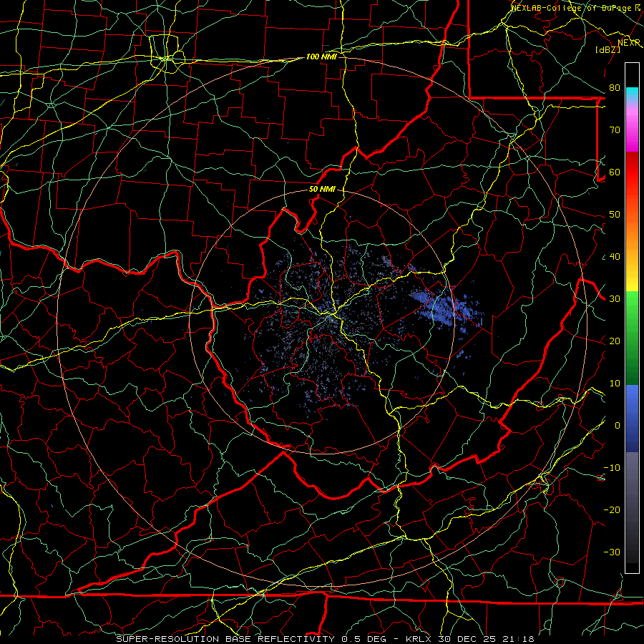Viewport: 644px width, 644px height.
Task: Click the "SUPER-RESOLUTION BASE REFLECTIVITY" product title
Action: pyautogui.click(x=225, y=639)
